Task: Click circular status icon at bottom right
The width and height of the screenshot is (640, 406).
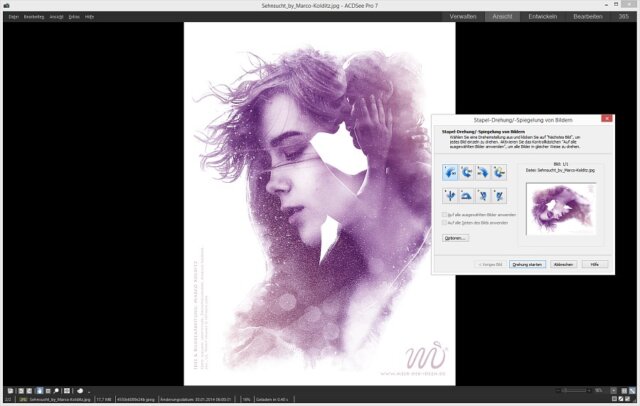Action: (x=621, y=399)
